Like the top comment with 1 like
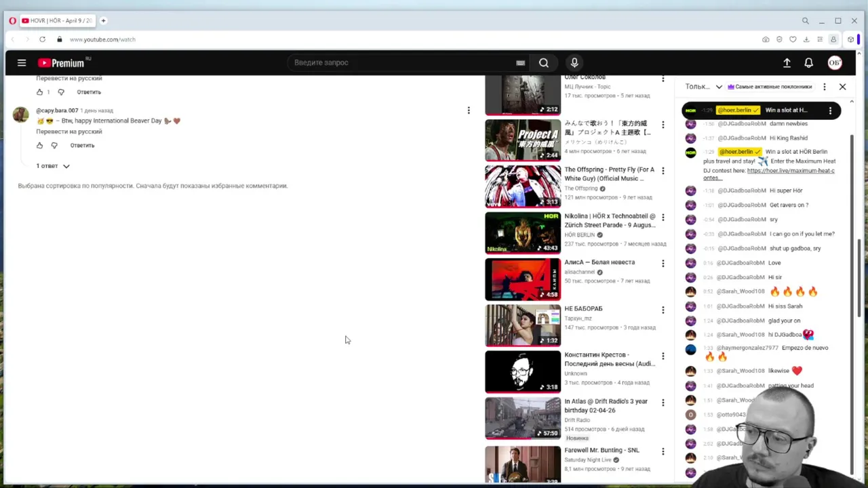Viewport: 868px width, 488px height. tap(39, 92)
